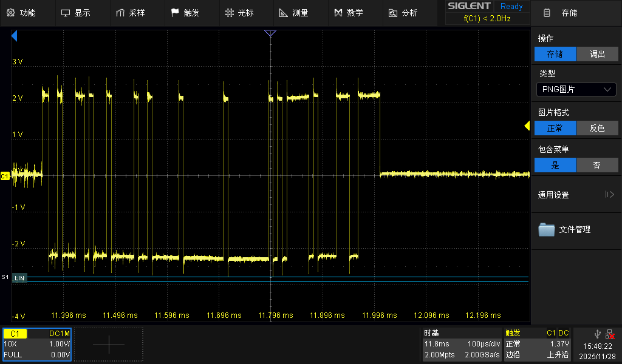This screenshot has width=622, height=364.
Task: Click the C1 channel ground marker
Action: tap(5, 176)
